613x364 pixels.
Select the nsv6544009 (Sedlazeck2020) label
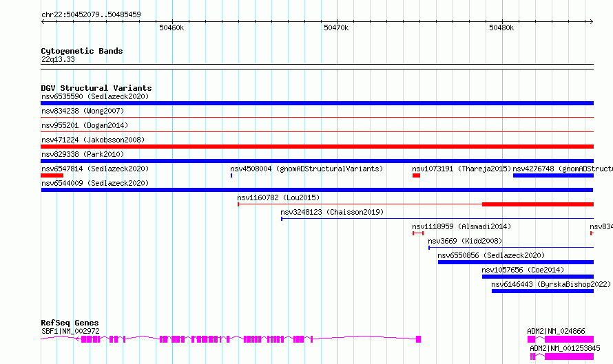coord(95,183)
